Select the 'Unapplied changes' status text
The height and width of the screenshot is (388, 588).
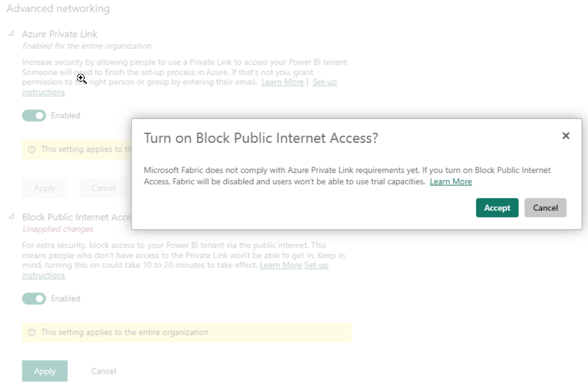[58, 229]
